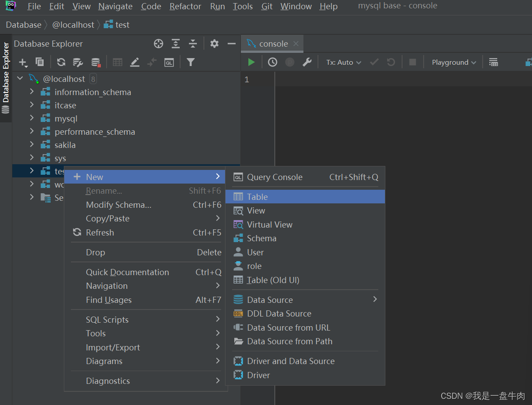Image resolution: width=532 pixels, height=405 pixels.
Task: Open Data Source Properties icon with wrench
Action: (x=78, y=62)
